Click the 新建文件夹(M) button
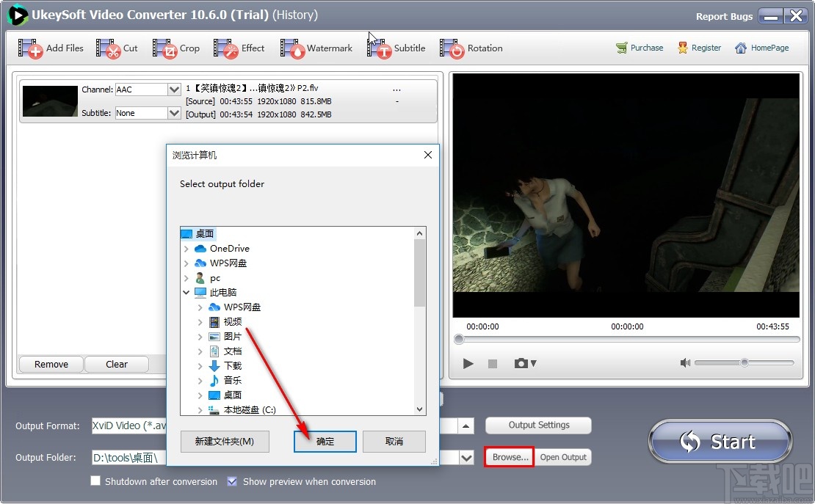This screenshot has height=504, width=815. pos(225,441)
